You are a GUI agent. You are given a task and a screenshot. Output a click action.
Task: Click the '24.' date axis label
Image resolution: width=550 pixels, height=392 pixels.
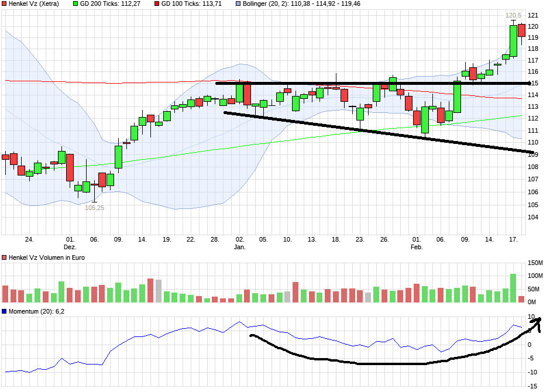29,239
